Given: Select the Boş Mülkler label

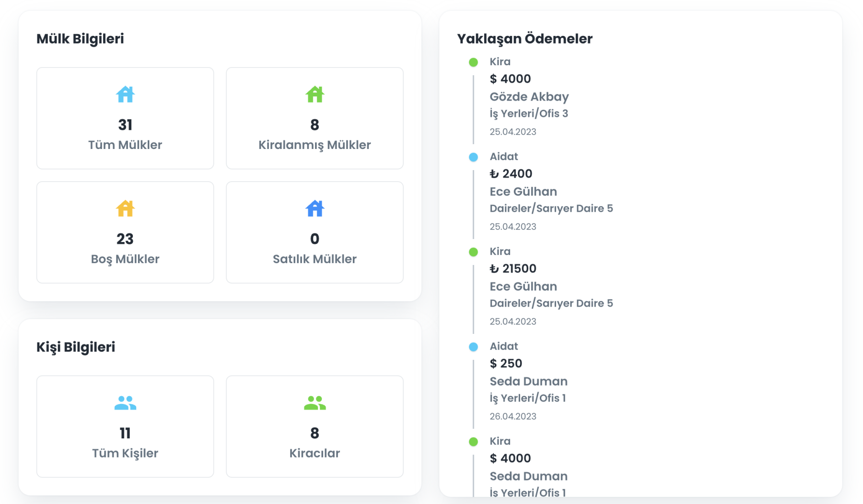Looking at the screenshot, I should [125, 259].
